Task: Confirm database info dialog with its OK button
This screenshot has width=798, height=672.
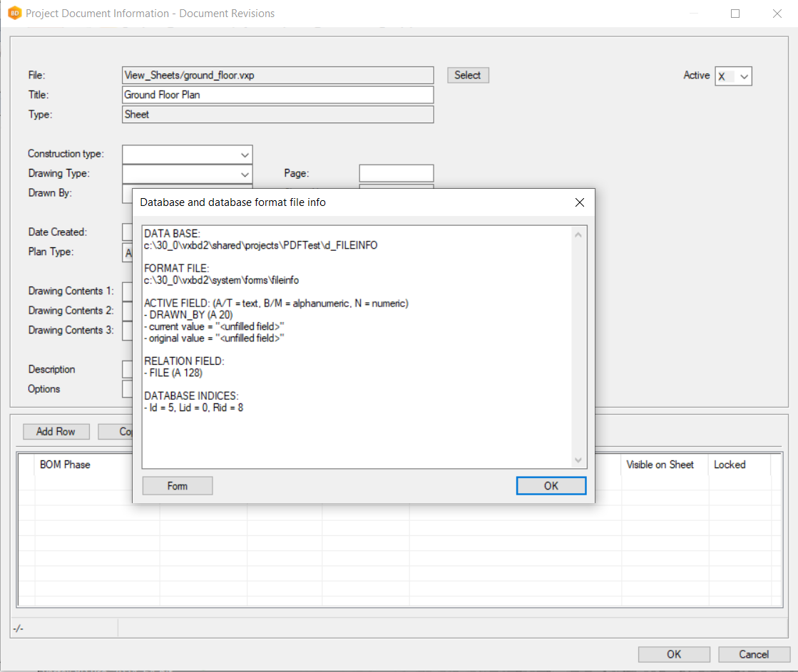Action: (551, 486)
